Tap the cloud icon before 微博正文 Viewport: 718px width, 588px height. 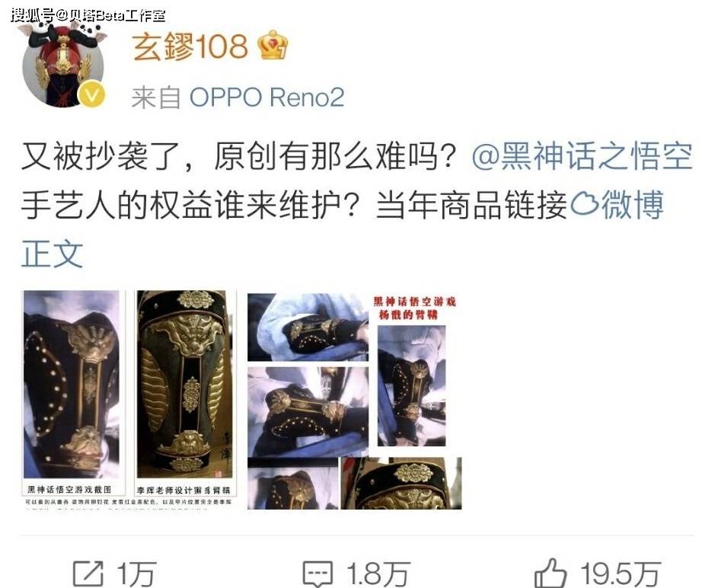(585, 204)
